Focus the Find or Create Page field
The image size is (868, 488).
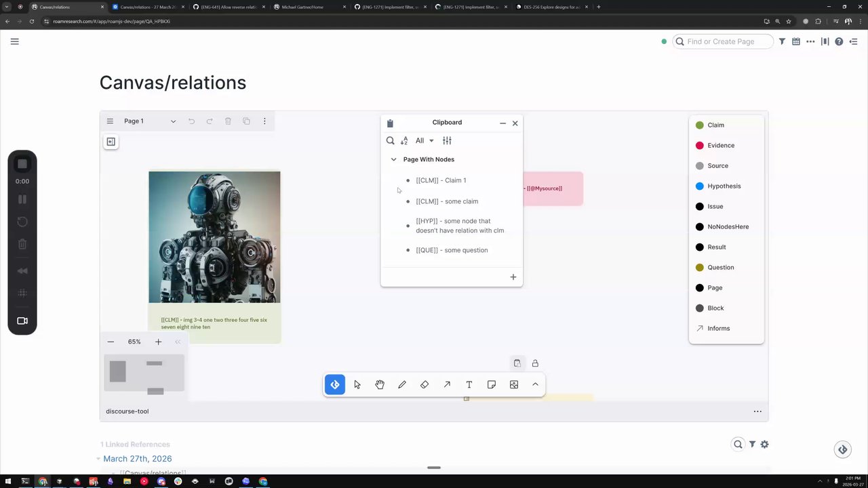[723, 41]
